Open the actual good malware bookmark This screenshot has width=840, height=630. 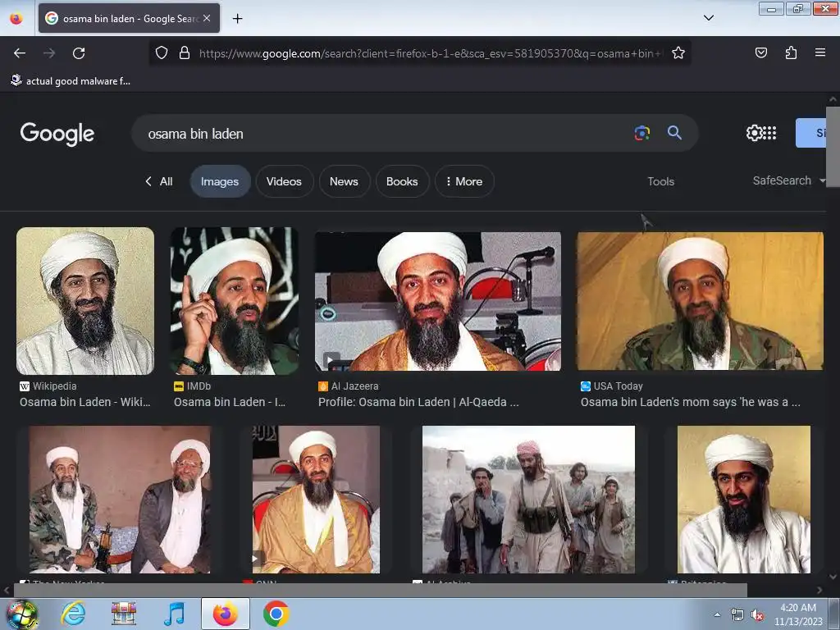71,81
